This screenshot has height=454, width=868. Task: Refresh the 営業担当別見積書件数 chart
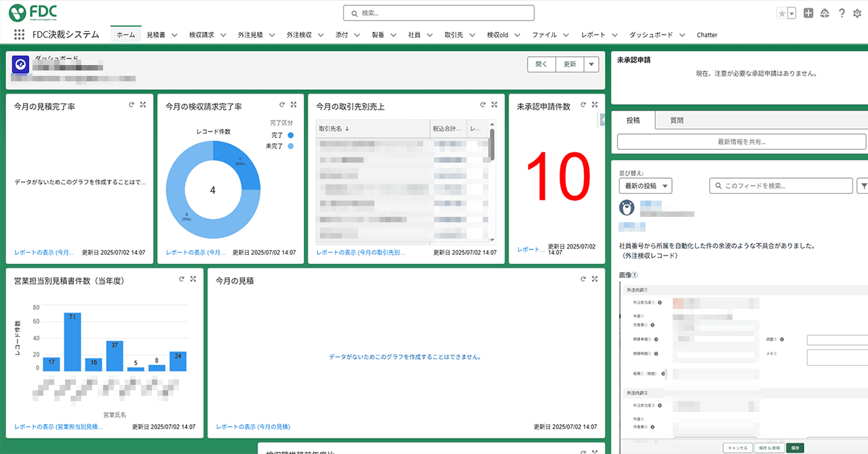182,278
